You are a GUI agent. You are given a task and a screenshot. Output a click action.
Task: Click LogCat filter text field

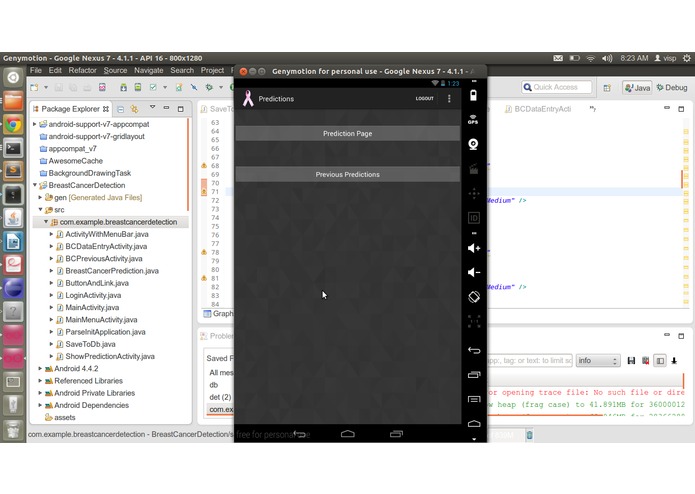(530, 361)
